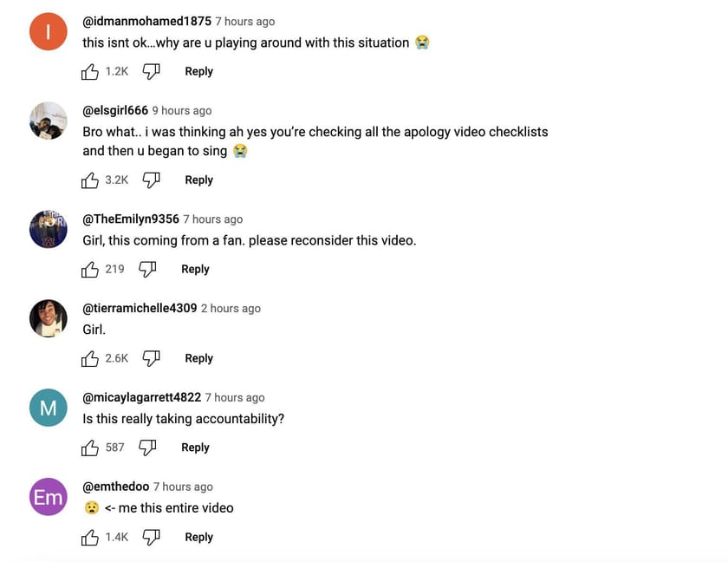Dislike the "Girl." comment by @tierramichelle4309
The width and height of the screenshot is (728, 562).
point(152,359)
